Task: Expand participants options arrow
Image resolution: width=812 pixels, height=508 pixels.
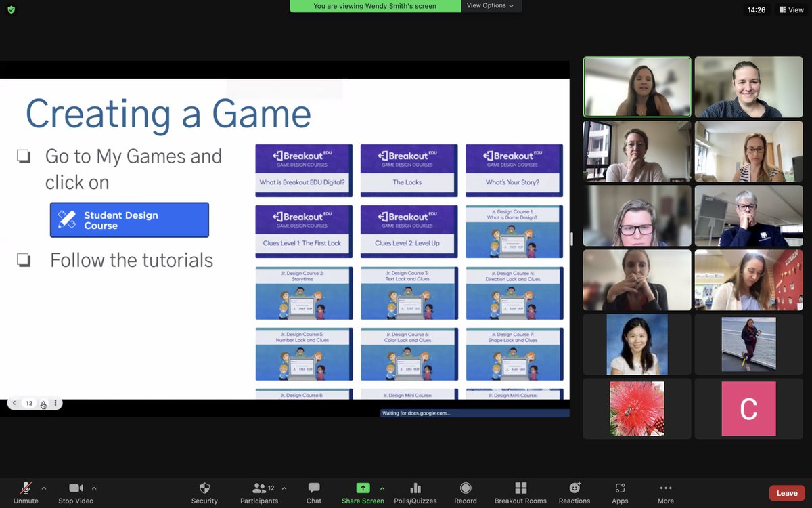Action: tap(284, 488)
